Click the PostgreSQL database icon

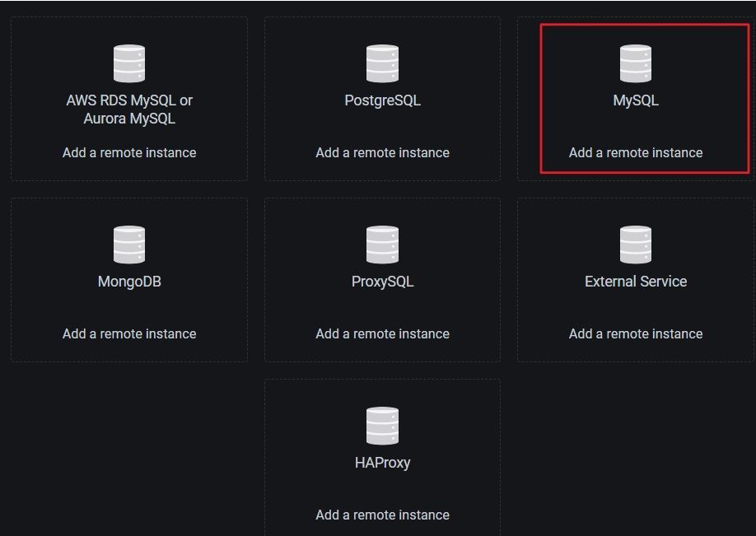coord(382,63)
